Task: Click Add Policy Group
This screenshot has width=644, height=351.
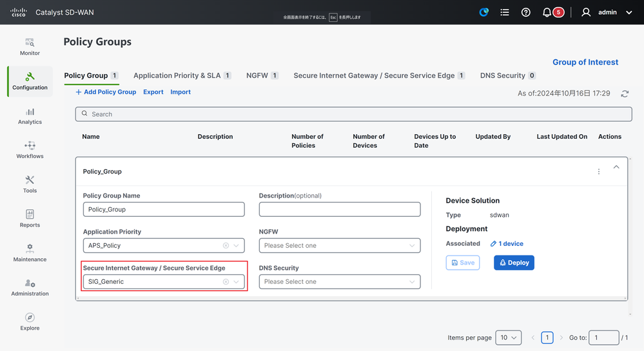Action: tap(106, 92)
